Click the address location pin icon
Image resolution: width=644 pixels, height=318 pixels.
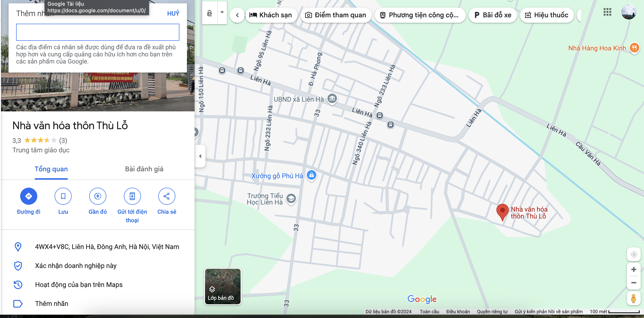click(18, 247)
